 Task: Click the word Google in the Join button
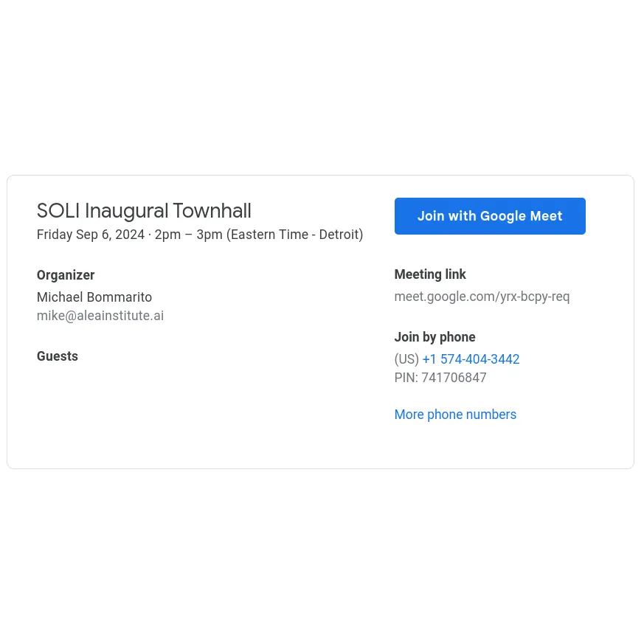502,216
